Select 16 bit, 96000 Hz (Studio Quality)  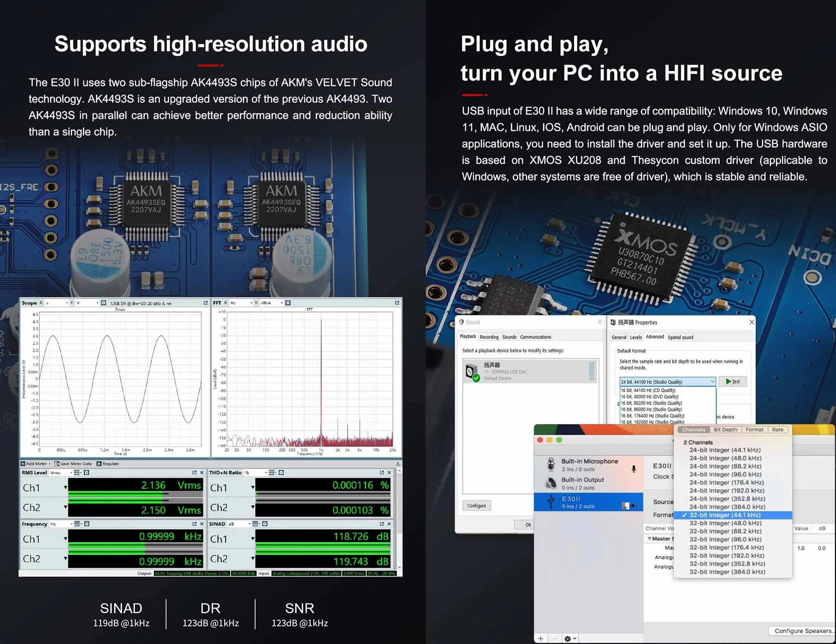[x=651, y=409]
